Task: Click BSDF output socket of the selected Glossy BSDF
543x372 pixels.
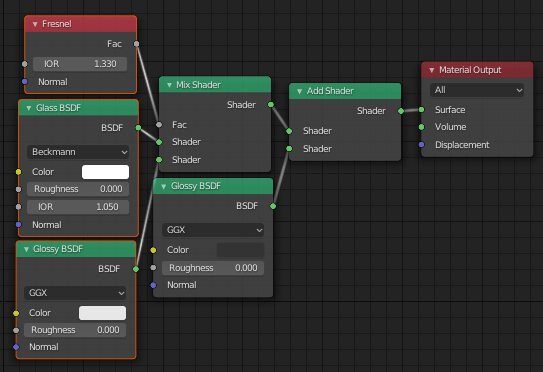Action: point(136,269)
